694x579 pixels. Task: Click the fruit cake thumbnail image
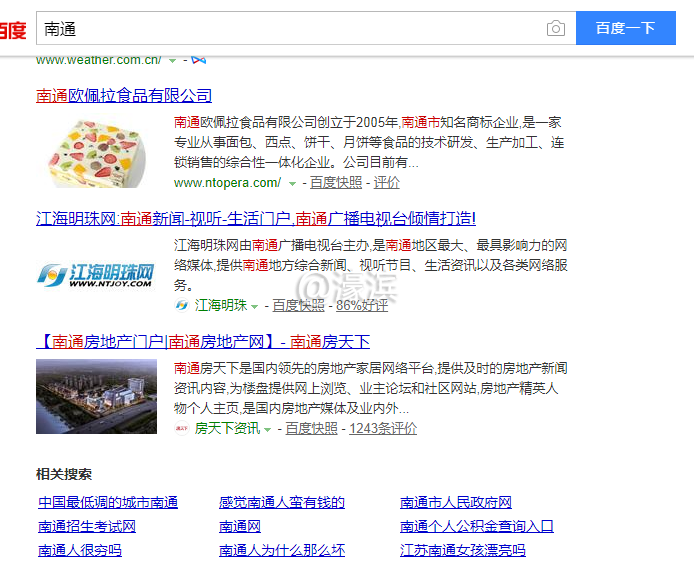96,152
